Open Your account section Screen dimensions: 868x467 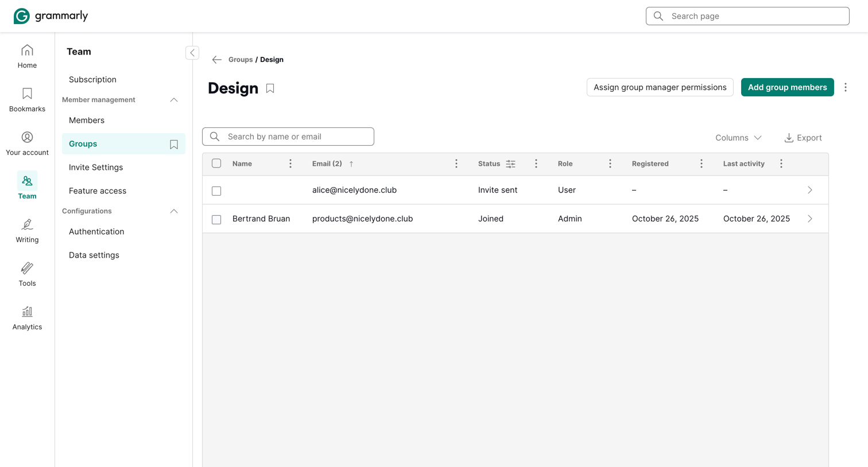27,144
